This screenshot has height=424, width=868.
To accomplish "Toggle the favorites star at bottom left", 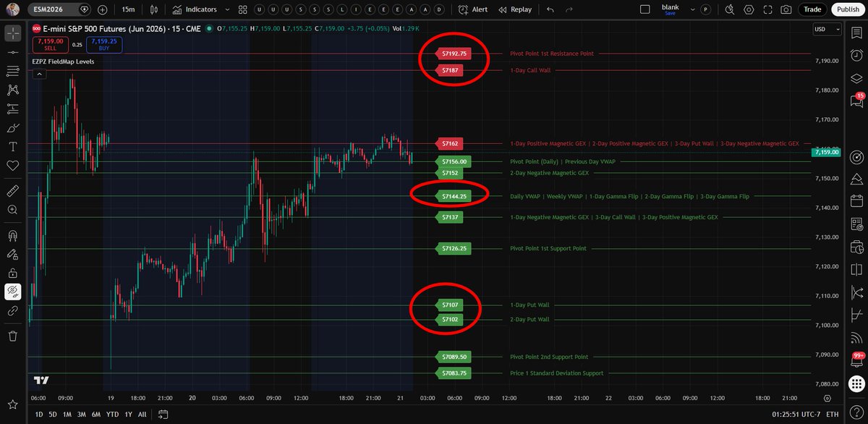I will [12, 403].
